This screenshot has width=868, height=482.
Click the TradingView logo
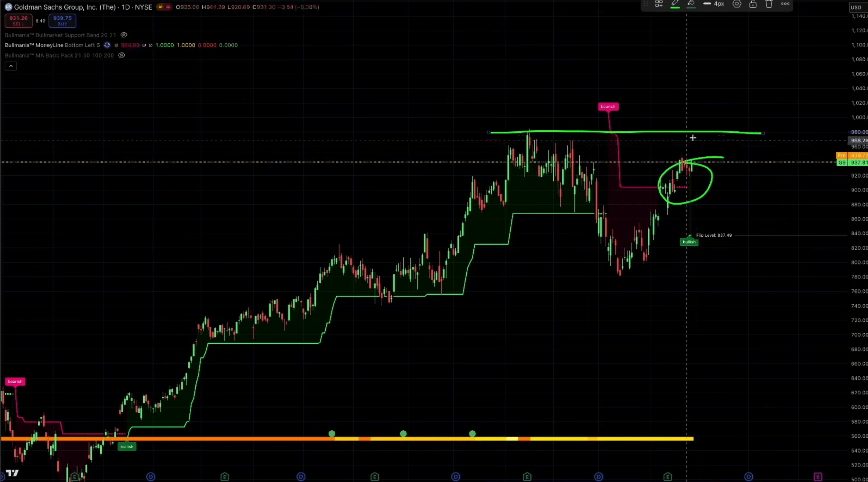pos(12,473)
